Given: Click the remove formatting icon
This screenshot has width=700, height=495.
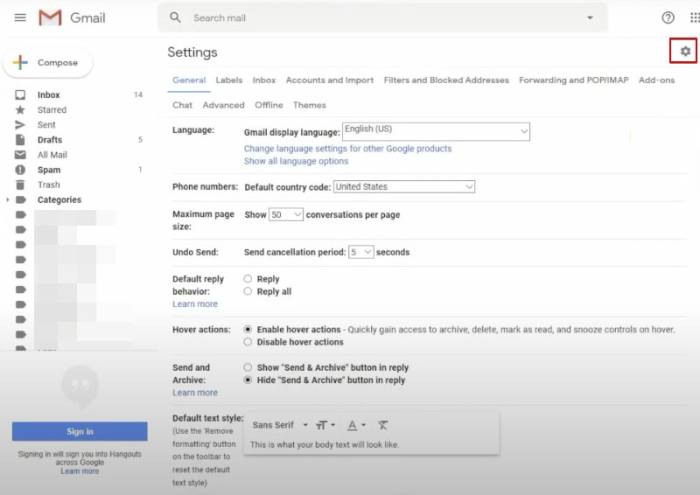Looking at the screenshot, I should point(383,425).
